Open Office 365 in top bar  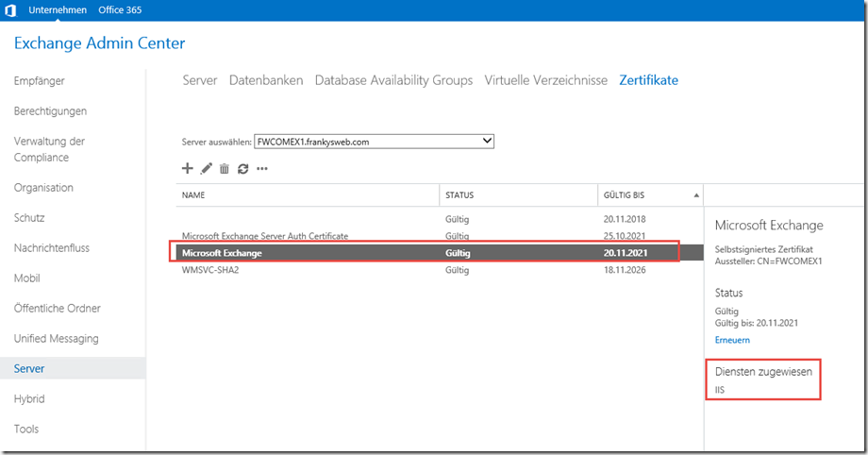[x=120, y=10]
